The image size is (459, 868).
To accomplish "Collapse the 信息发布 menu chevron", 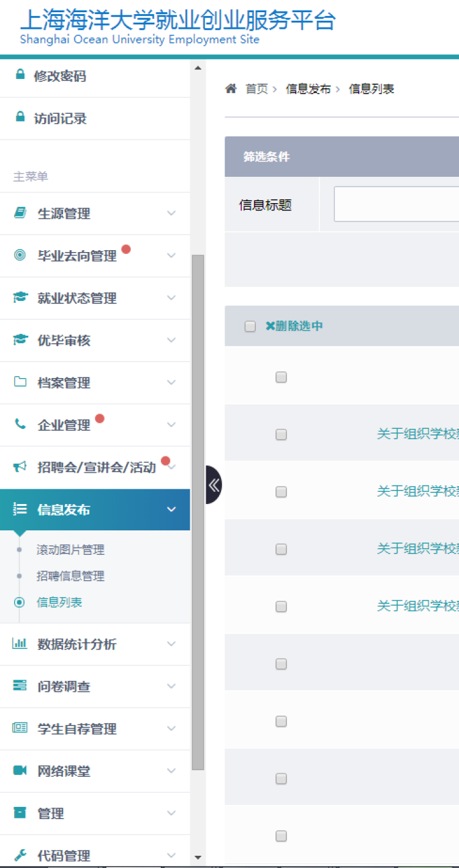I will tap(171, 510).
